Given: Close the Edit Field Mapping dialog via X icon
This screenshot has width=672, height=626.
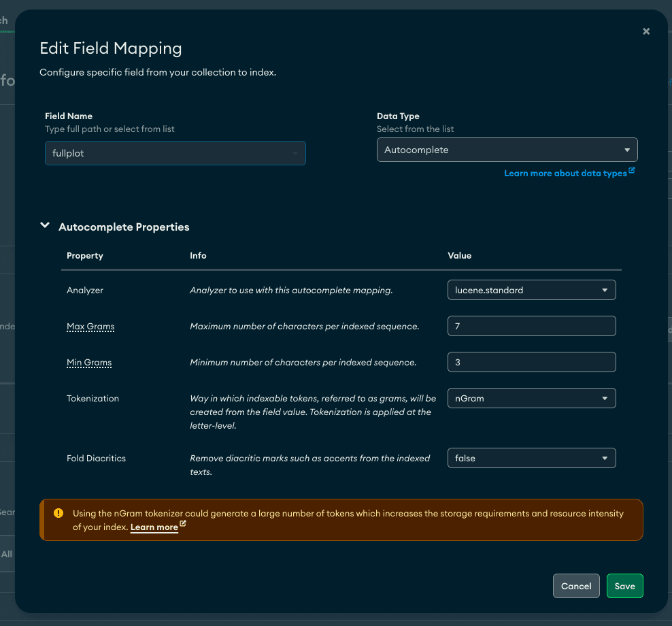Looking at the screenshot, I should [645, 31].
